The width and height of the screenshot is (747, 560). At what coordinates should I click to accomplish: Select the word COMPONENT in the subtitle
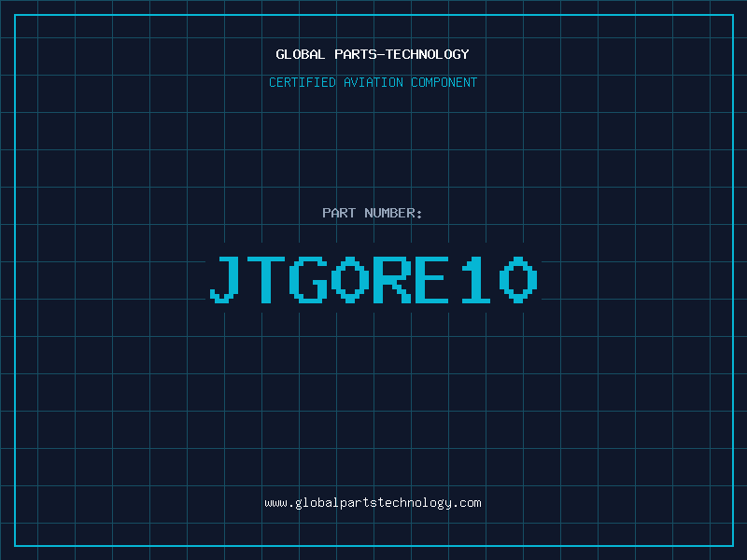(444, 83)
